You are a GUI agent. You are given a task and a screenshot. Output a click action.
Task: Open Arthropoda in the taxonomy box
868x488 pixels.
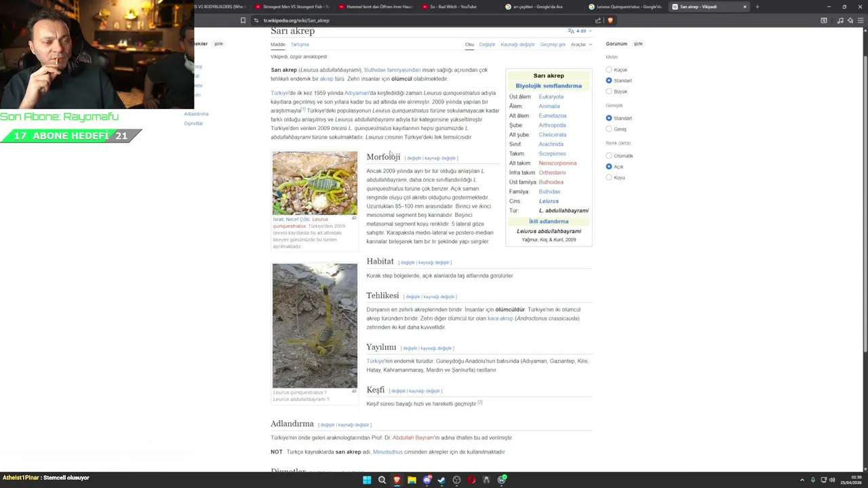[x=552, y=125]
